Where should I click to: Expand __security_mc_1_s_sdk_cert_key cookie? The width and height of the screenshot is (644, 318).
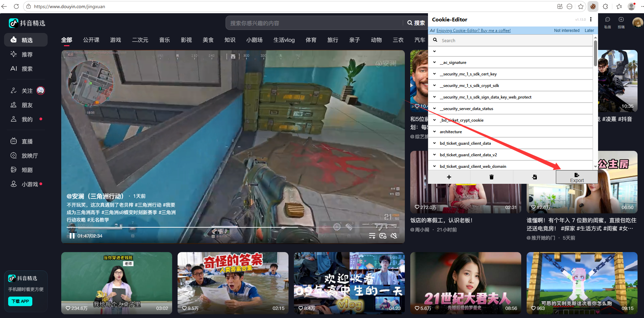point(510,74)
